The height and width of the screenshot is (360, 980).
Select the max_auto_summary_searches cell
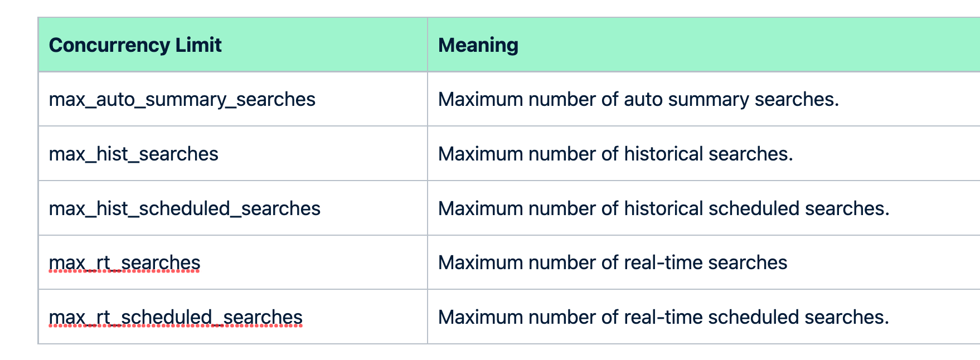[182, 99]
